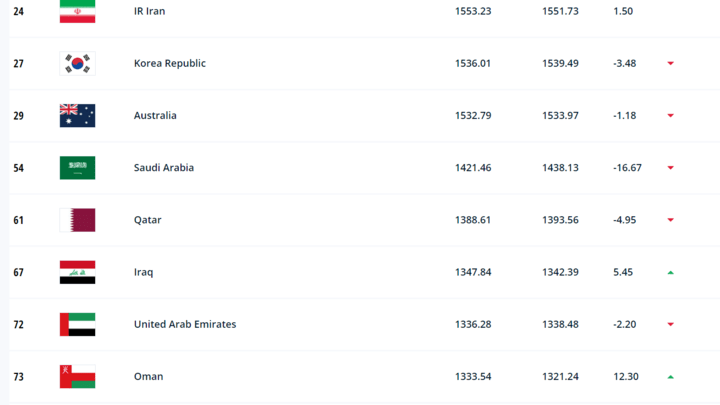The height and width of the screenshot is (405, 720).
Task: Click the Iraq flag icon
Action: click(x=77, y=272)
